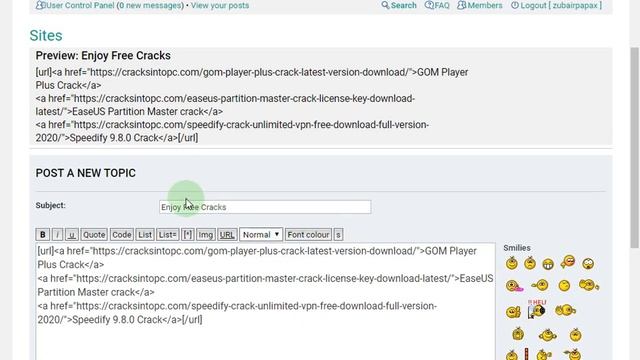The image size is (640, 360).
Task: Open View your posts link
Action: [220, 5]
